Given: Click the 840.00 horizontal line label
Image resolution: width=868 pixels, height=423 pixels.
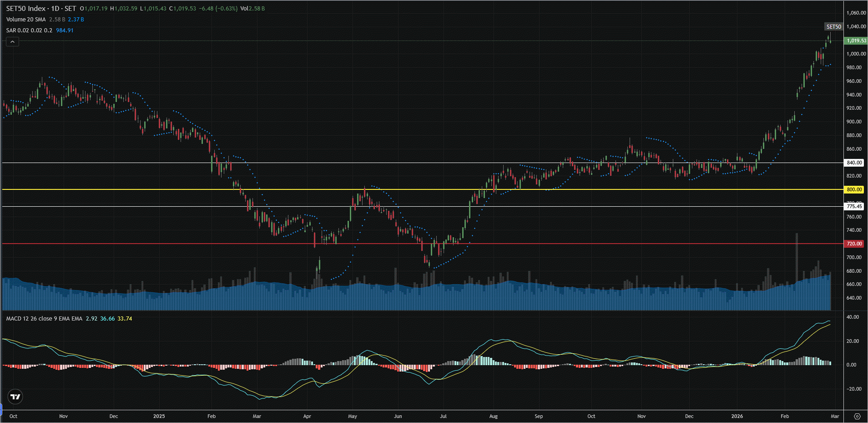Looking at the screenshot, I should (x=854, y=163).
